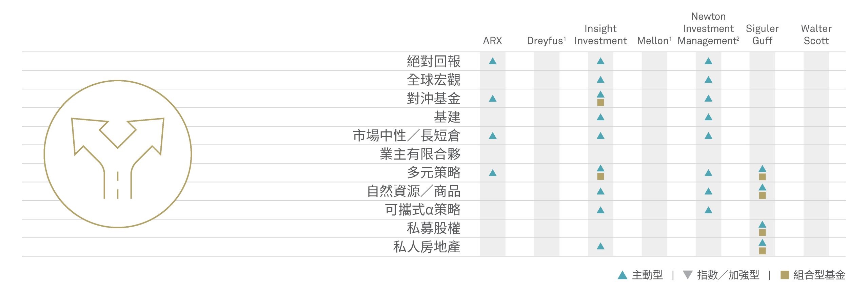The height and width of the screenshot is (294, 868).
Task: Select the ARX column header
Action: click(492, 41)
